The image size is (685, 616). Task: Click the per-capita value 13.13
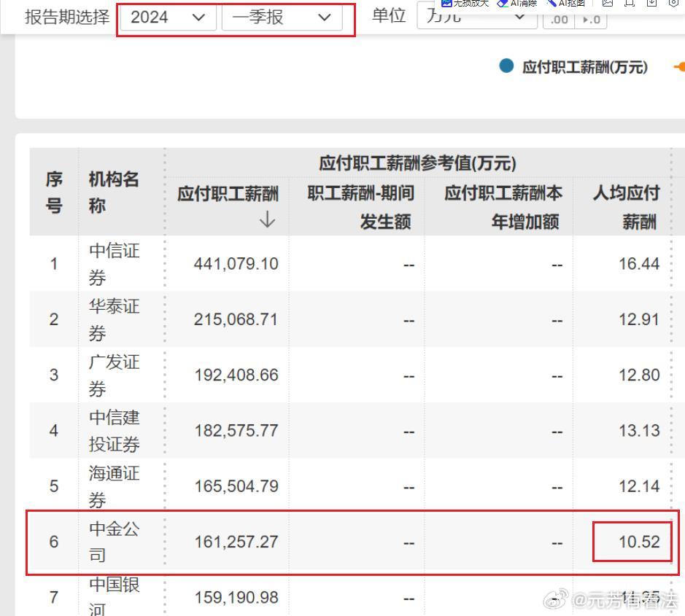pyautogui.click(x=639, y=431)
